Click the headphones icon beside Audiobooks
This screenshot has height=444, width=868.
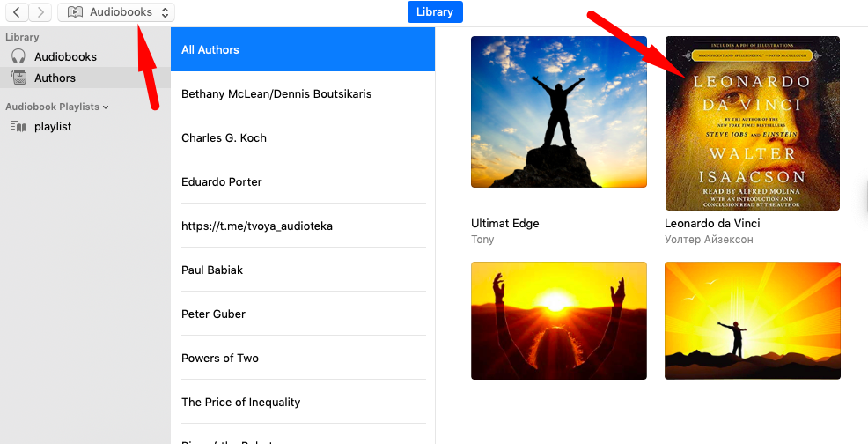[18, 56]
